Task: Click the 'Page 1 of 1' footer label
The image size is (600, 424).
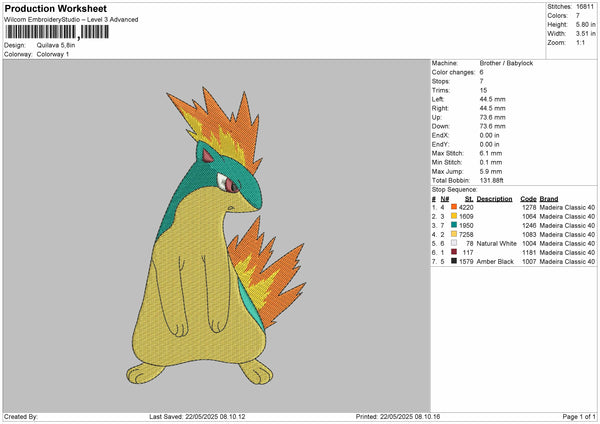Action: pos(579,416)
